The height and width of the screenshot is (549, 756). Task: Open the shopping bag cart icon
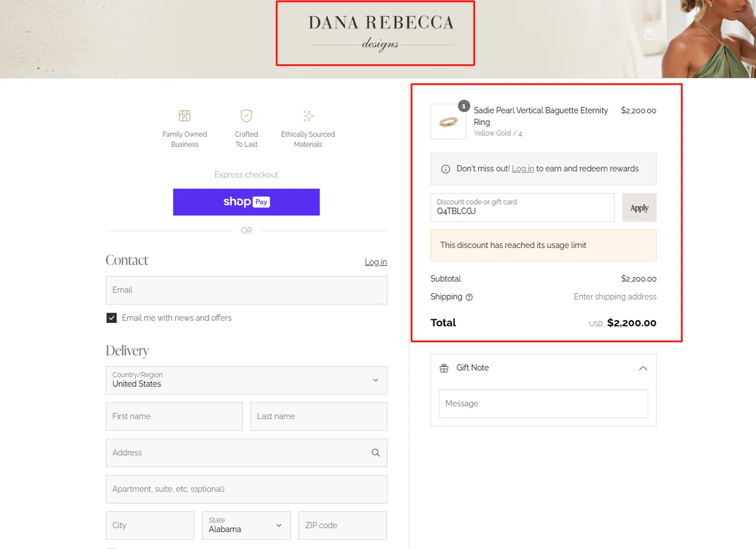pyautogui.click(x=650, y=34)
